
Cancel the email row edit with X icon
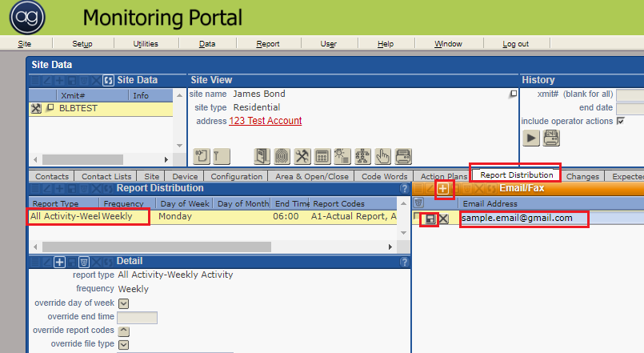pos(443,219)
